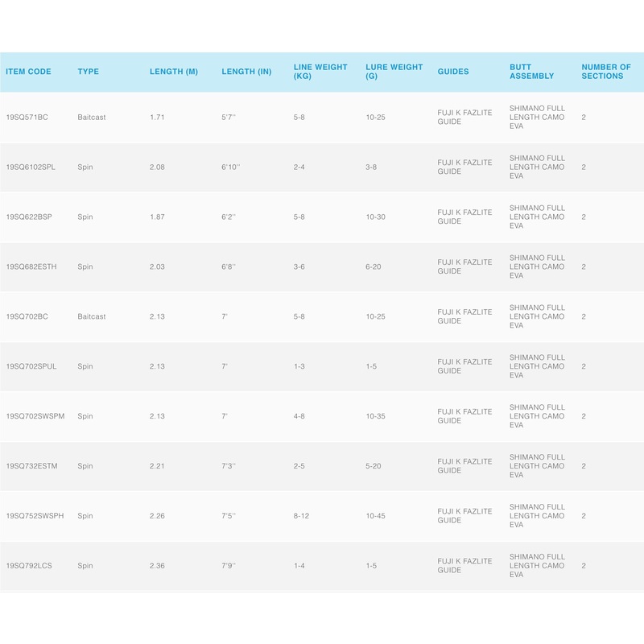Screen dimensions: 644x644
Task: Select the 10-35 lure weight cell
Action: tap(375, 417)
